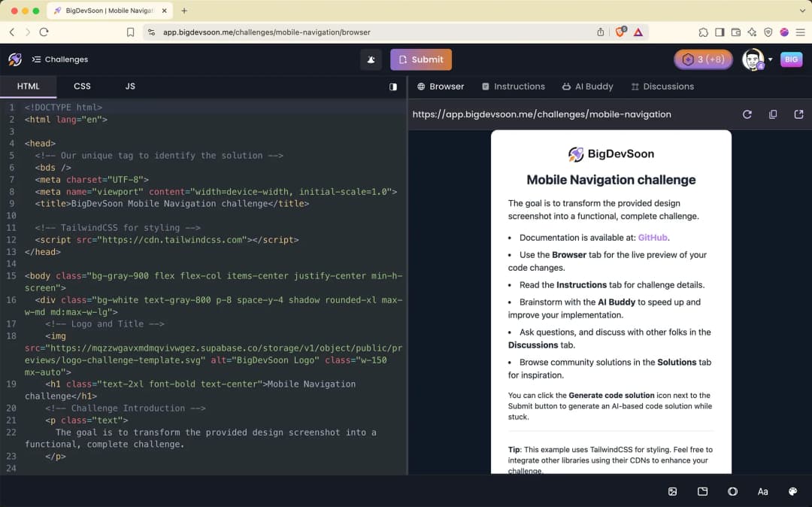The width and height of the screenshot is (812, 507).
Task: Open the Instructions tab
Action: pos(514,87)
